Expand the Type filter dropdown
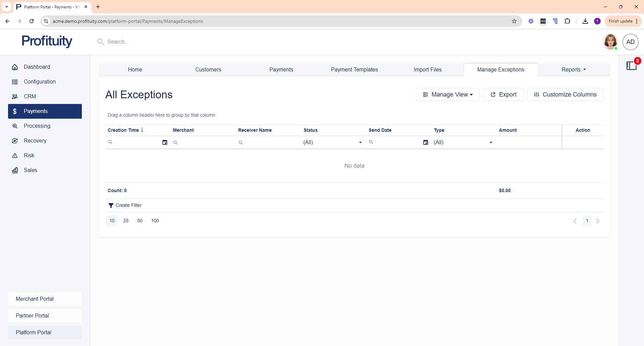Viewport: 644px width, 346px height. (491, 142)
